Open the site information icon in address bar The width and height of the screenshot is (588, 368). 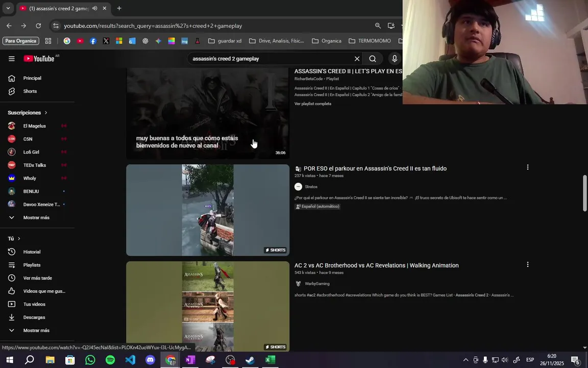(x=56, y=26)
